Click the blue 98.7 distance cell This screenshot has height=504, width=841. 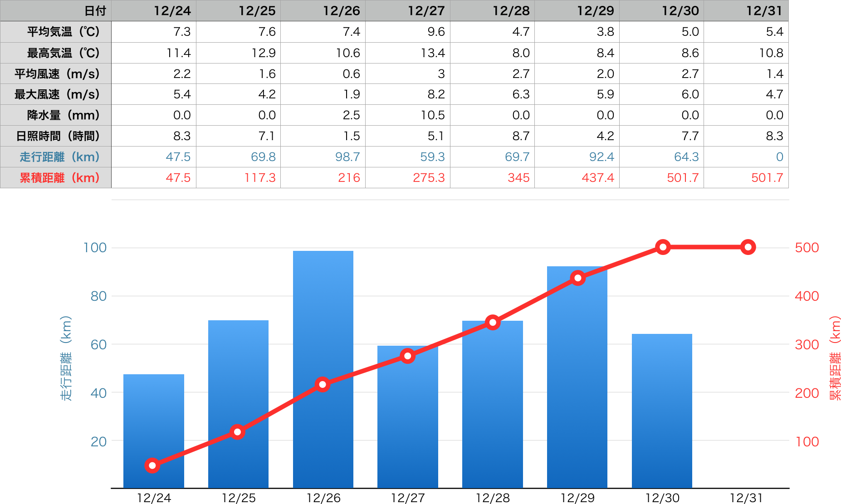coord(323,157)
